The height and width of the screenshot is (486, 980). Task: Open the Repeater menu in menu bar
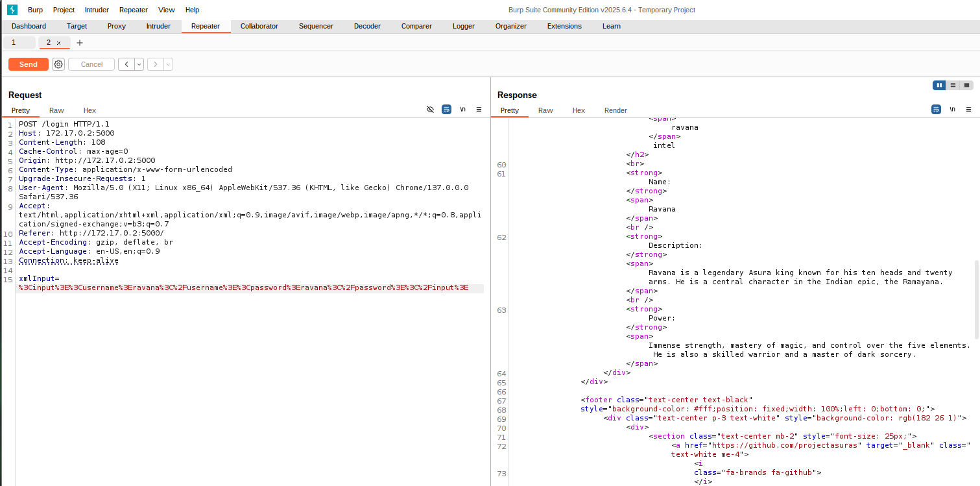(134, 10)
